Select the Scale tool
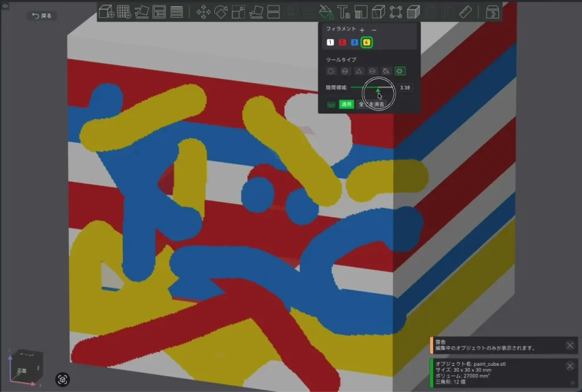This screenshot has width=582, height=392. (238, 12)
